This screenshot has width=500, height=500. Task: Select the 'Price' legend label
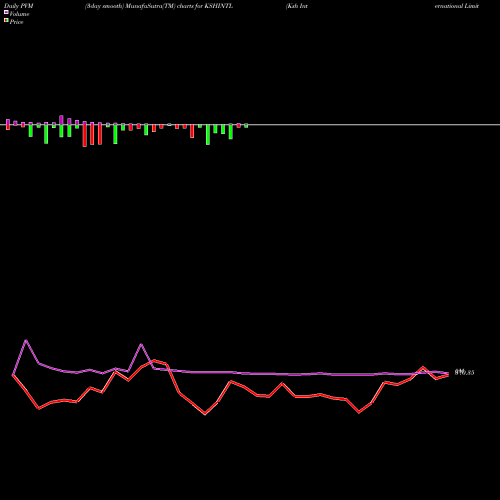point(16,22)
